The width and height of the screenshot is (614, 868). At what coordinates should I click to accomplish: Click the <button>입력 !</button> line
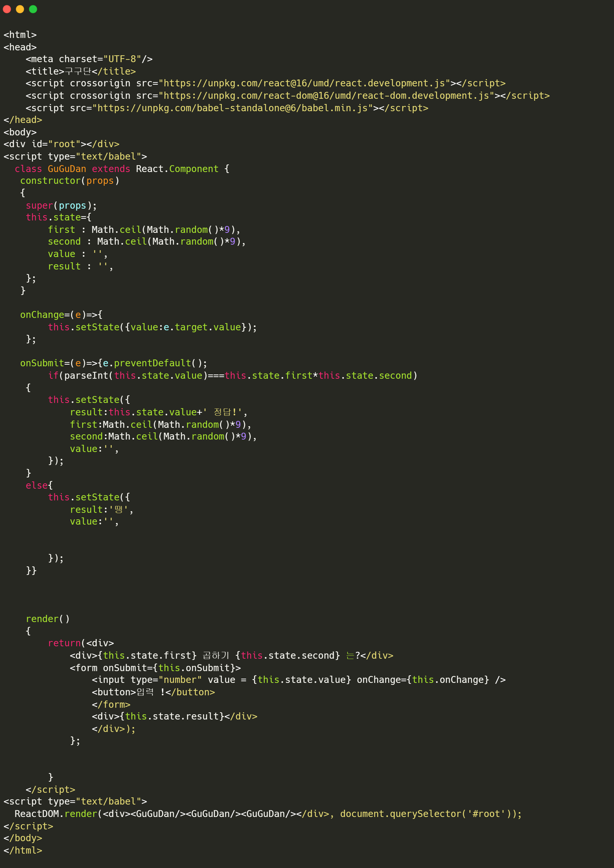click(153, 692)
